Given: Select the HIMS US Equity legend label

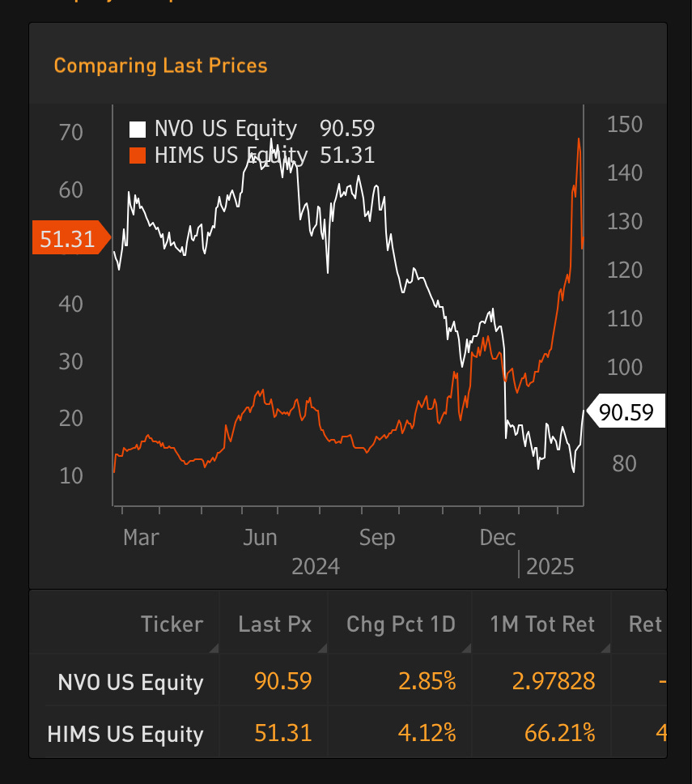Looking at the screenshot, I should tap(231, 156).
